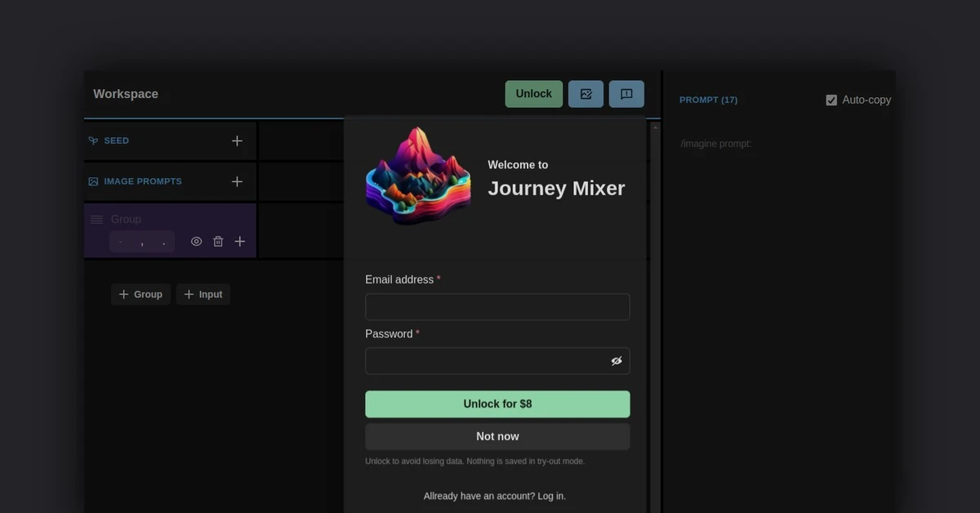This screenshot has height=513, width=980.
Task: Select the Workspace title
Action: click(x=126, y=93)
